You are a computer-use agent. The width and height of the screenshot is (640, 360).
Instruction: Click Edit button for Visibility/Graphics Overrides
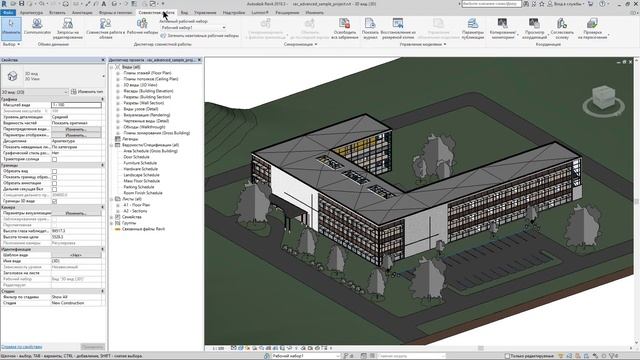tap(76, 129)
